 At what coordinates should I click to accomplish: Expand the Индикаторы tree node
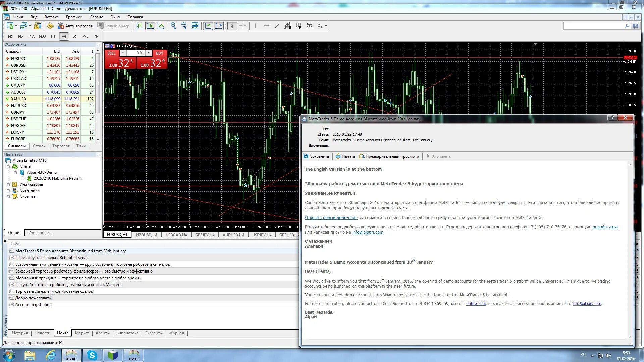click(8, 184)
